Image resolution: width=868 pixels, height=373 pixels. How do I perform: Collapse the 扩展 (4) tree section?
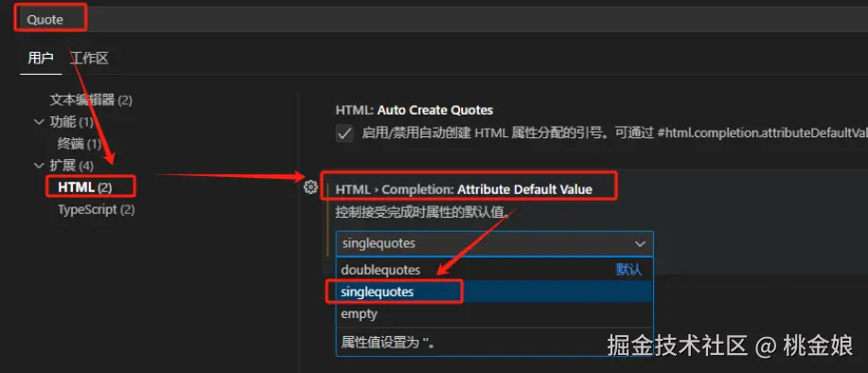[39, 166]
